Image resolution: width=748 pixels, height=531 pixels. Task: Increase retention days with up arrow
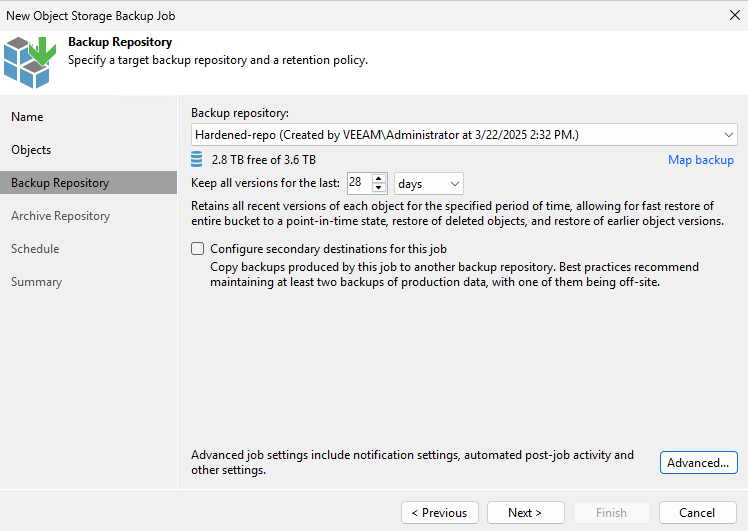click(x=379, y=178)
